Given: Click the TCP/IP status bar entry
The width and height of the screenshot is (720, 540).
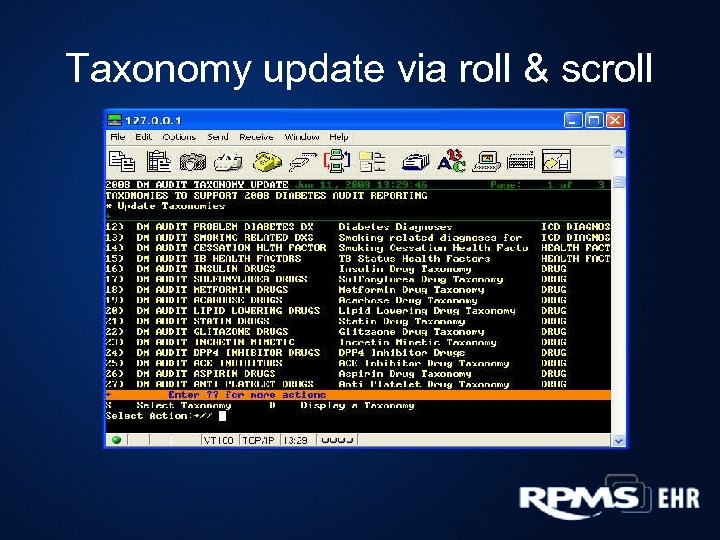Looking at the screenshot, I should 258,440.
